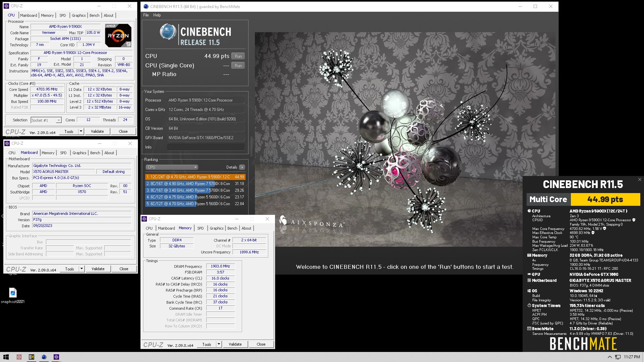Open Tools dropdown arrow in top CPU-Z window

81,131
